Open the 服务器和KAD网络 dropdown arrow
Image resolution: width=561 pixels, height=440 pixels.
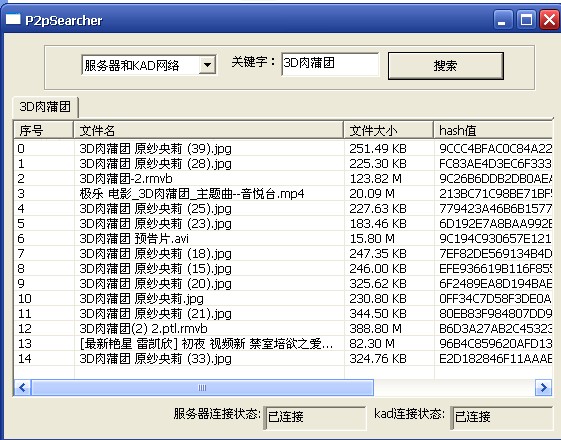207,65
